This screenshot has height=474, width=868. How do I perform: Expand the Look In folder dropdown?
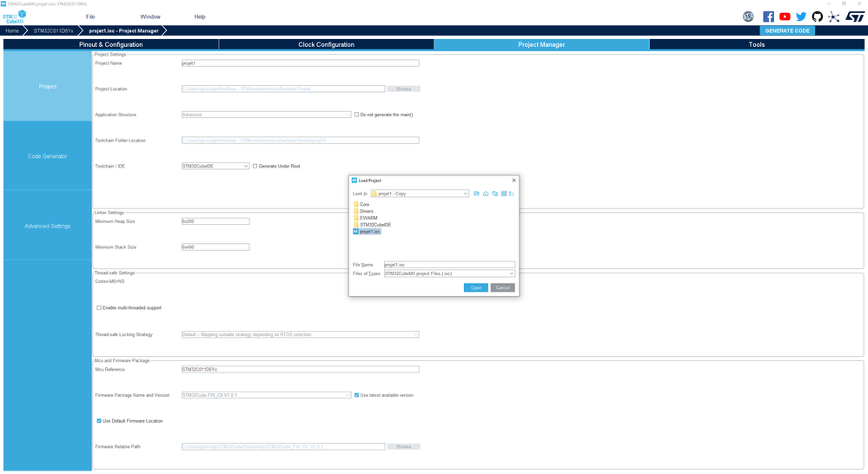(420, 194)
